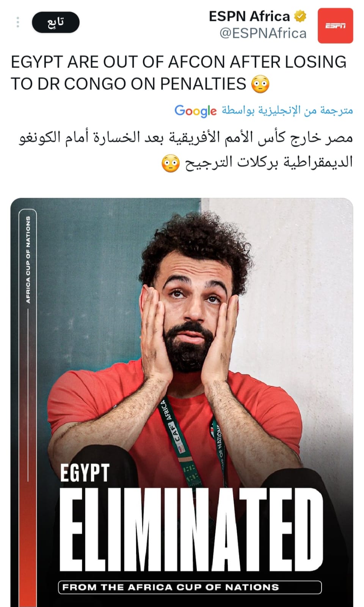364x607 pixels.
Task: Click the EGYPT label above ELIMINATED
Action: point(85,473)
